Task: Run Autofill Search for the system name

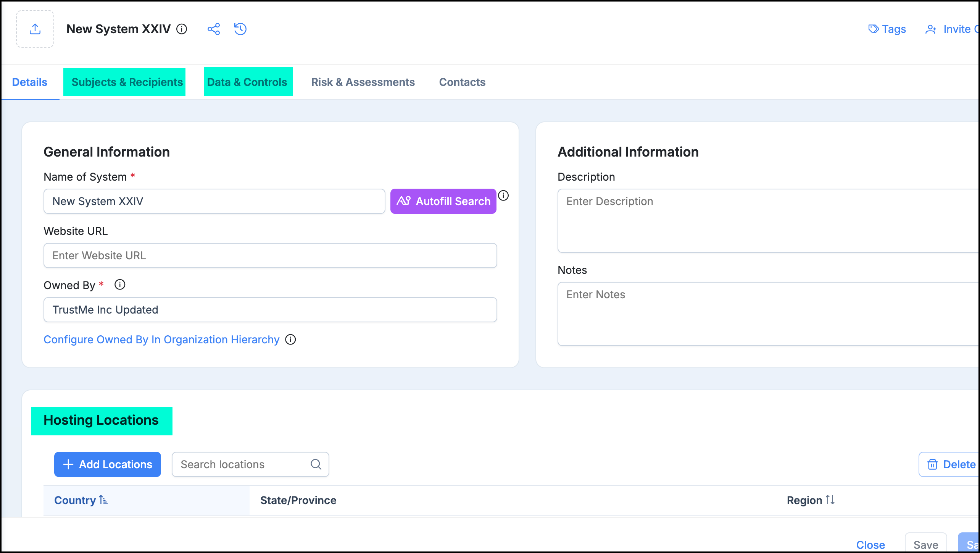Action: [443, 201]
